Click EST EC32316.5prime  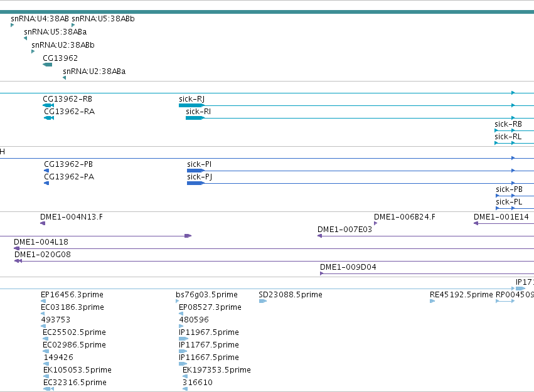pos(75,383)
